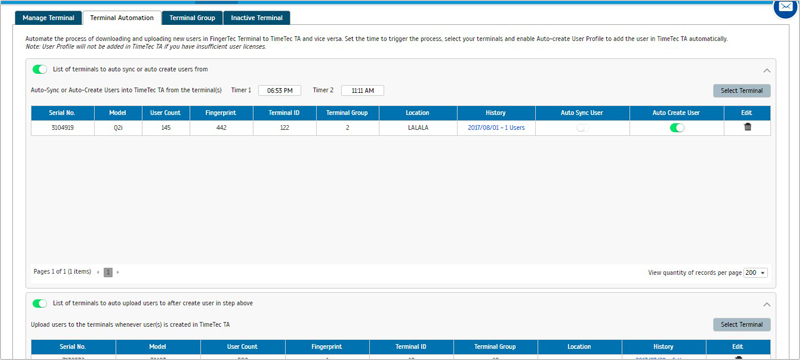The height and width of the screenshot is (360, 800).
Task: Open history link 2017/08/01 - 1 Users
Action: click(496, 128)
